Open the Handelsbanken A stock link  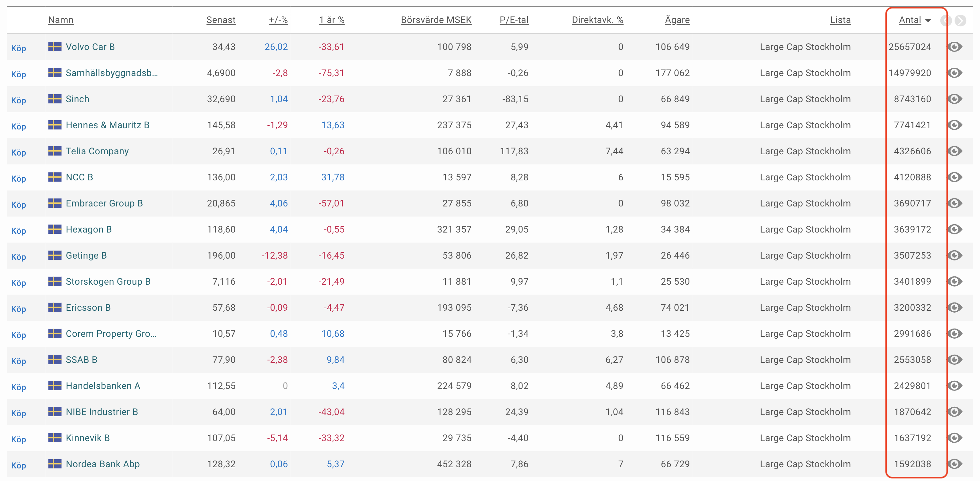(103, 386)
